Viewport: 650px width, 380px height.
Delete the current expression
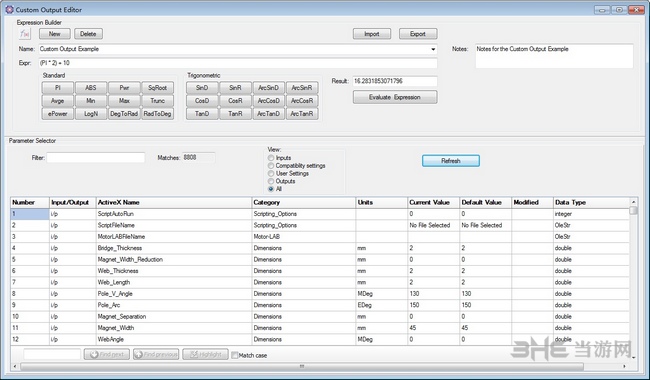[88, 34]
